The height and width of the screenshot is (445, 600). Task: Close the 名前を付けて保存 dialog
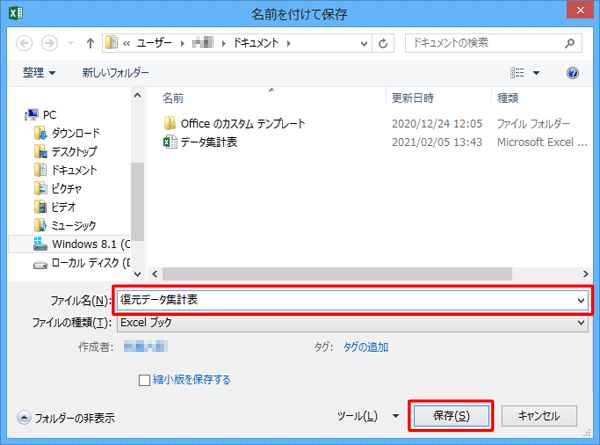pos(580,10)
